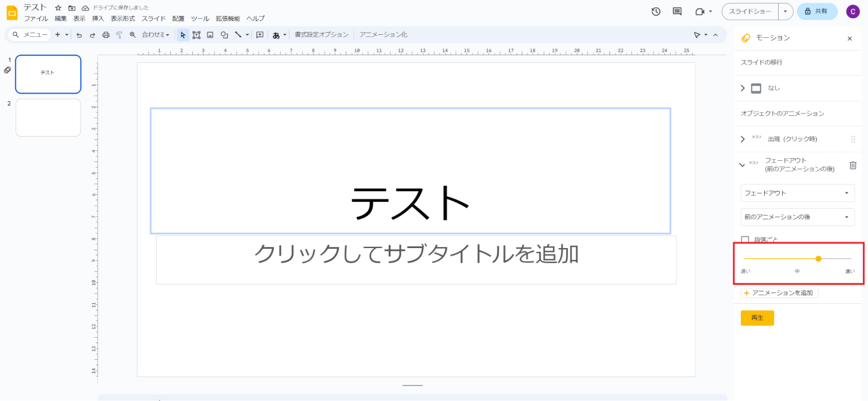This screenshot has width=868, height=401.
Task: Open the 挿入 menu
Action: [x=98, y=19]
